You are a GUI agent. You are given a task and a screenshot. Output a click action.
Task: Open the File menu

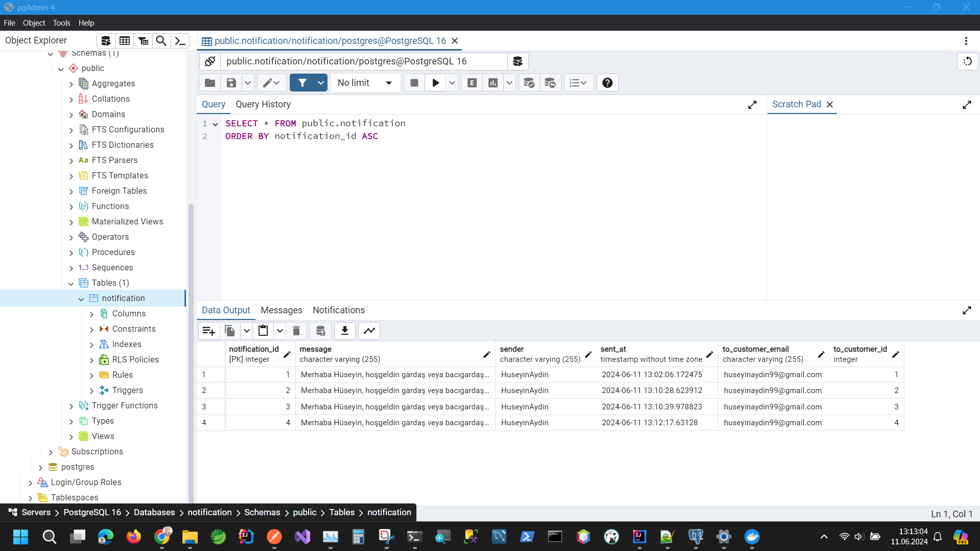click(x=9, y=23)
